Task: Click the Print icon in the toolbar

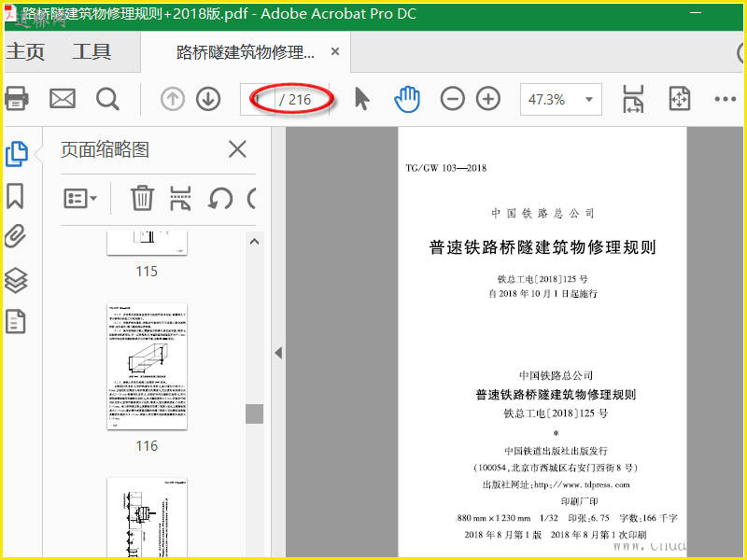Action: coord(17,99)
